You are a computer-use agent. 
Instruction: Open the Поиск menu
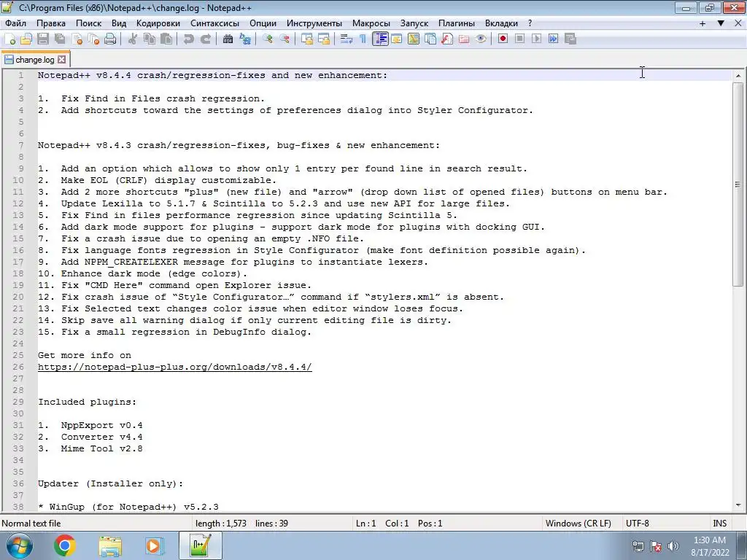(x=88, y=23)
